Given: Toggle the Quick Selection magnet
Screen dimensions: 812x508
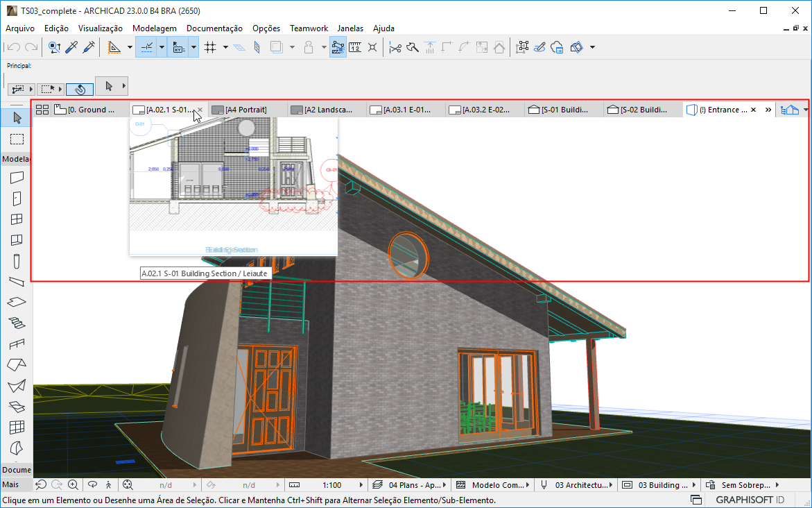Looking at the screenshot, I should pos(80,89).
